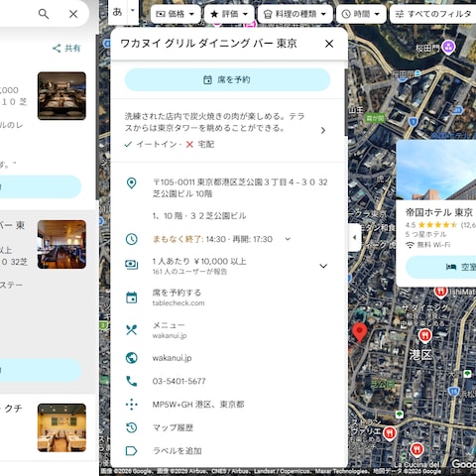
Task: Open the 価格 price filter dropdown
Action: pos(176,14)
